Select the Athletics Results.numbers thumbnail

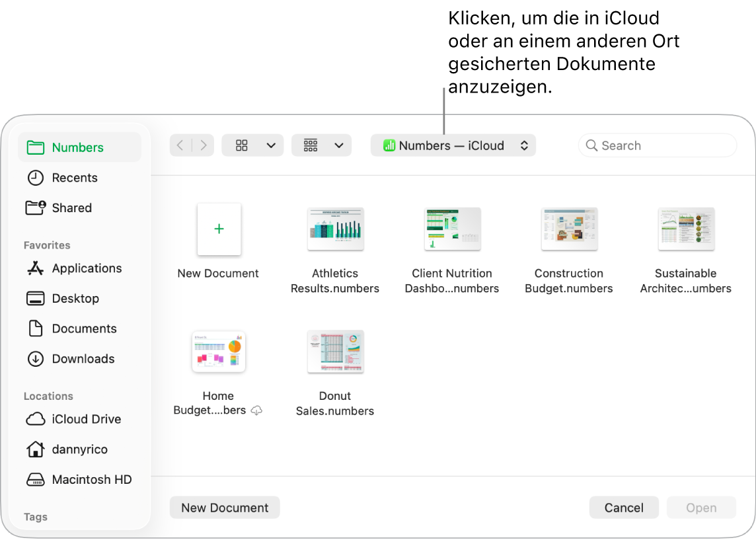(x=335, y=229)
